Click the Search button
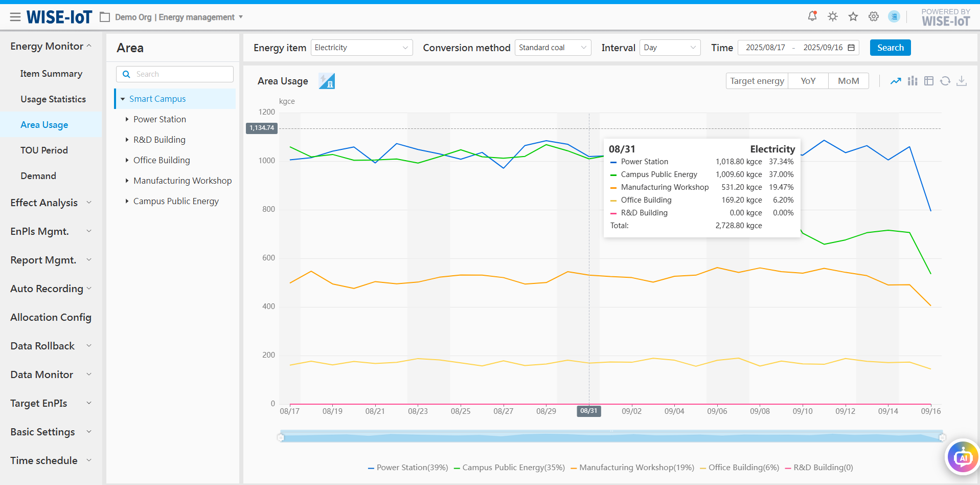 pos(890,48)
